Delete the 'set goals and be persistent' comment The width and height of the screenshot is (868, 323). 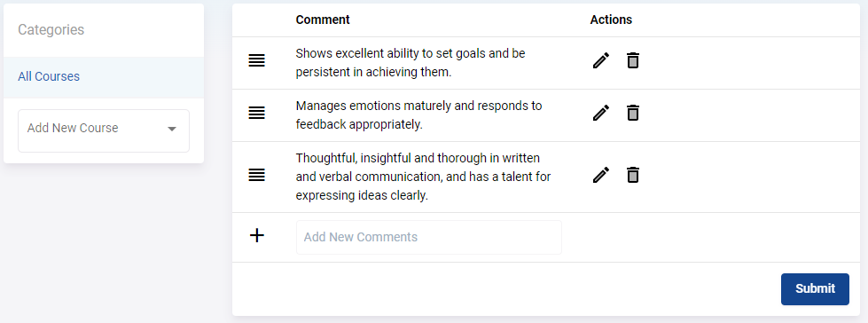coord(633,60)
